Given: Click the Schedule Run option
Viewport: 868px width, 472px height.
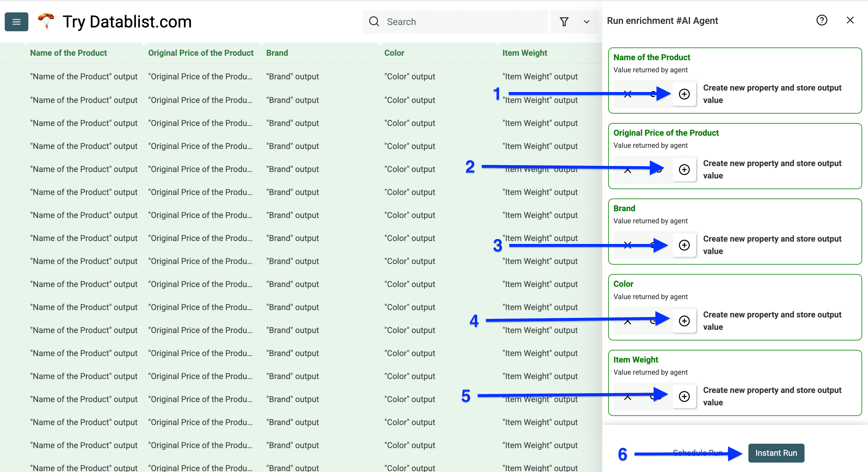Looking at the screenshot, I should coord(697,453).
